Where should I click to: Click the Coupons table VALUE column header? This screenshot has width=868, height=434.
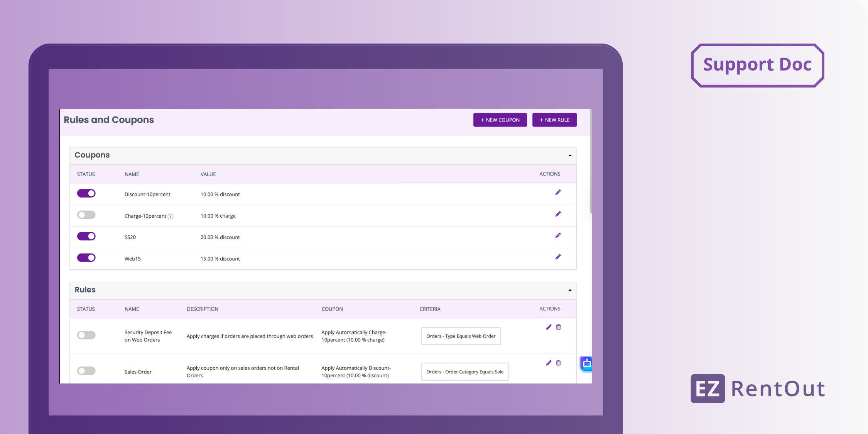(208, 174)
